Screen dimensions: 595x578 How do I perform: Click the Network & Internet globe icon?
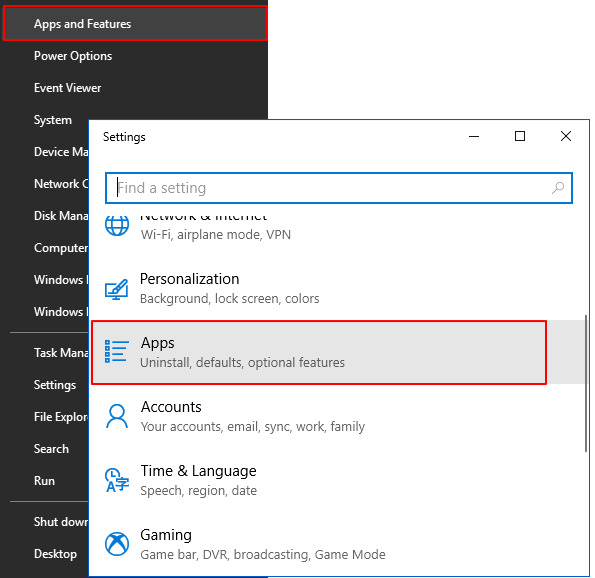[117, 225]
